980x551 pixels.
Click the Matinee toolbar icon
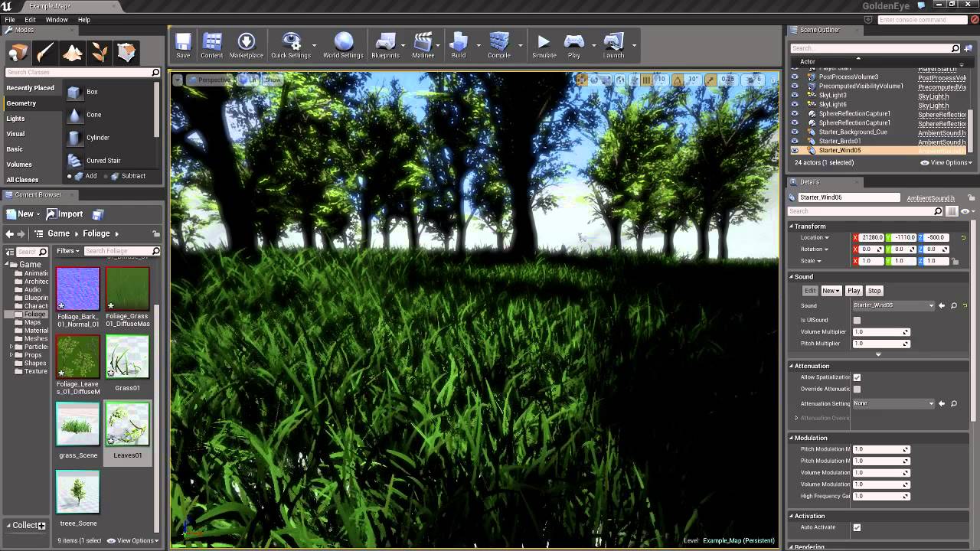pyautogui.click(x=423, y=46)
